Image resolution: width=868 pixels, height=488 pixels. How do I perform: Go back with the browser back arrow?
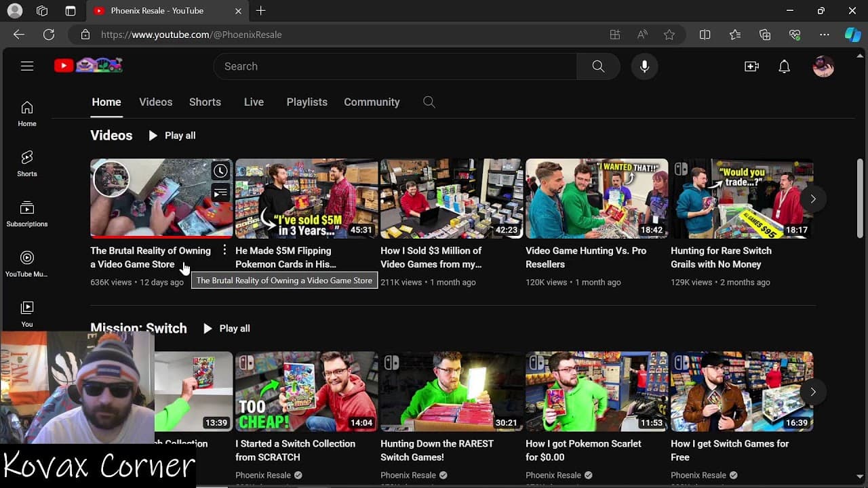point(19,35)
